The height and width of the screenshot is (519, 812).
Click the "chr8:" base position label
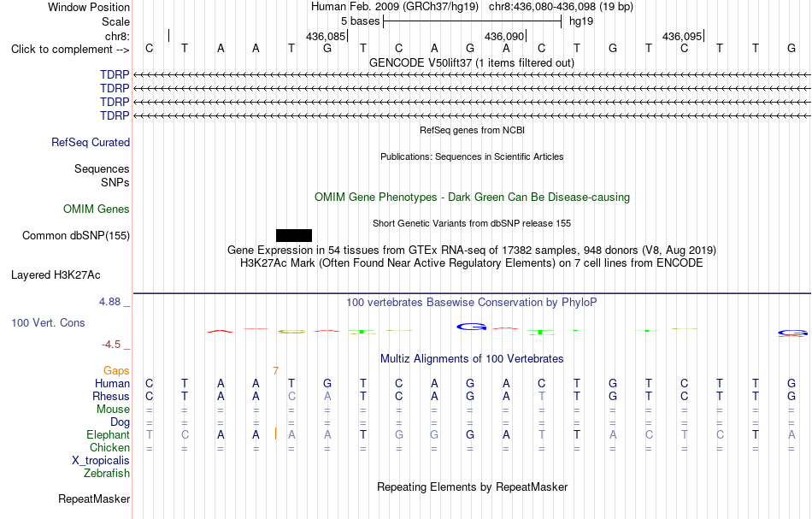(x=118, y=36)
